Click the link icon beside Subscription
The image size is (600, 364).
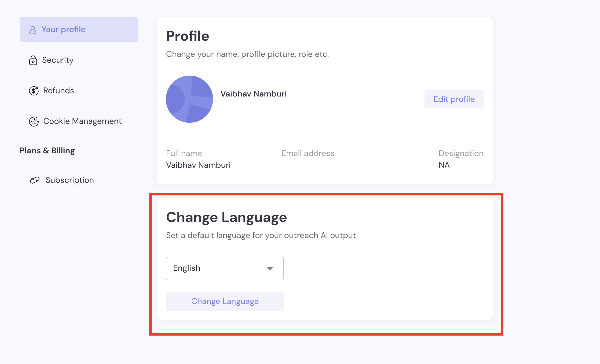pos(35,180)
